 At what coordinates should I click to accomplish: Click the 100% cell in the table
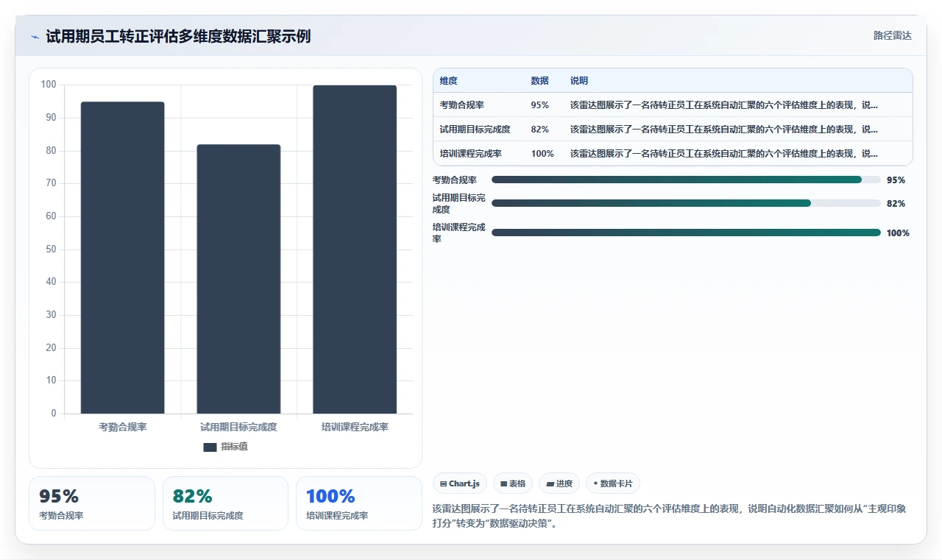point(542,154)
